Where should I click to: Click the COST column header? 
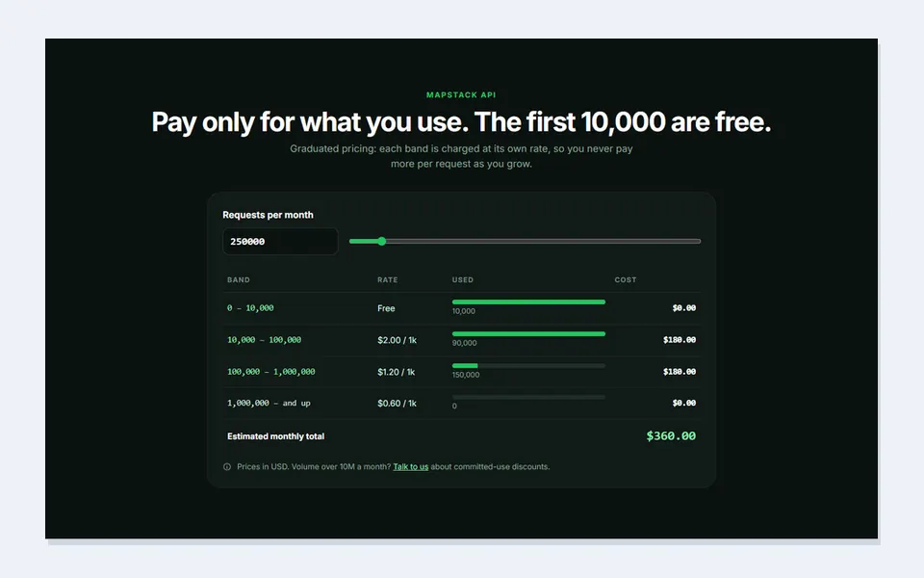626,279
